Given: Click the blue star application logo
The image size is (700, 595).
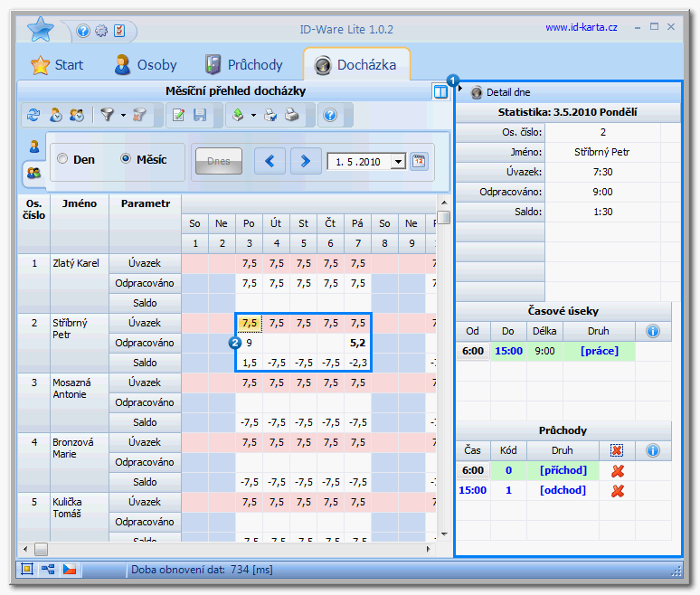Looking at the screenshot, I should pyautogui.click(x=40, y=29).
